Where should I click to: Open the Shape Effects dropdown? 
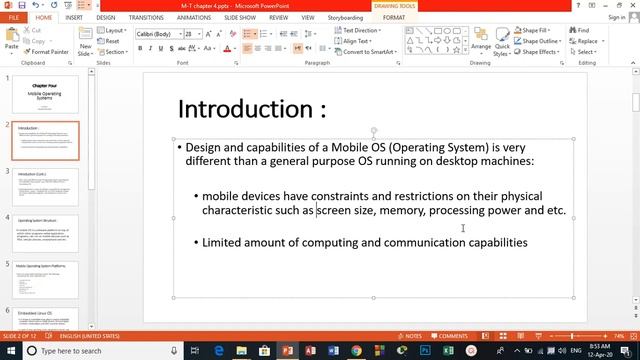[x=537, y=52]
